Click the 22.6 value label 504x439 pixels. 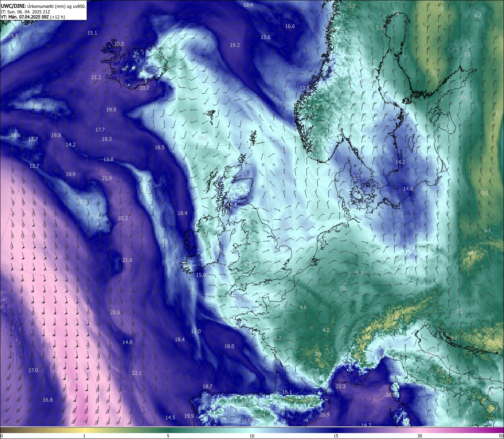click(115, 313)
